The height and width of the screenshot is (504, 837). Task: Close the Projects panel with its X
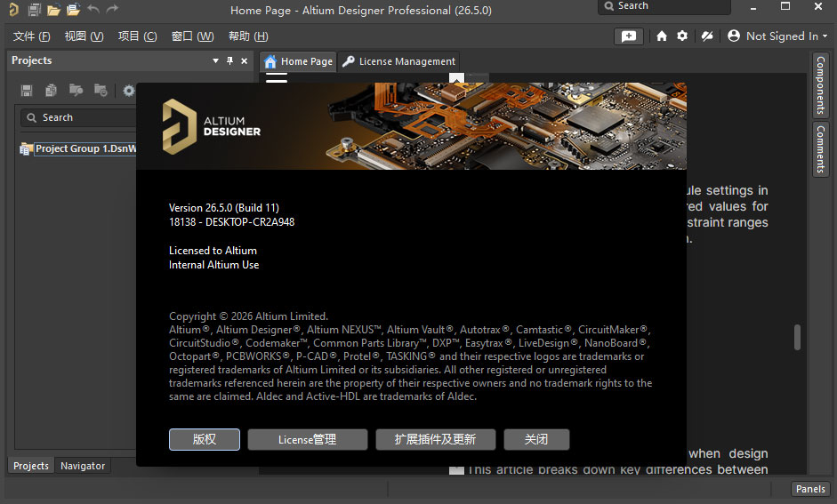pyautogui.click(x=244, y=60)
